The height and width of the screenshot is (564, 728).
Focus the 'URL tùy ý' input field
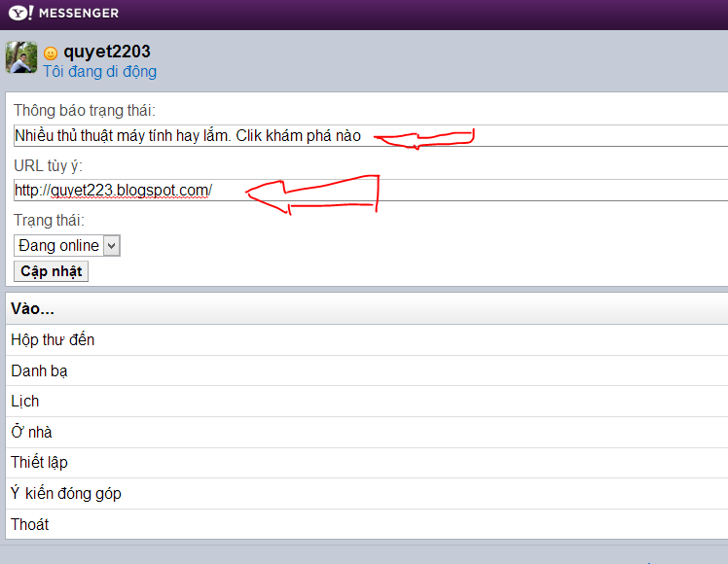[x=371, y=191]
